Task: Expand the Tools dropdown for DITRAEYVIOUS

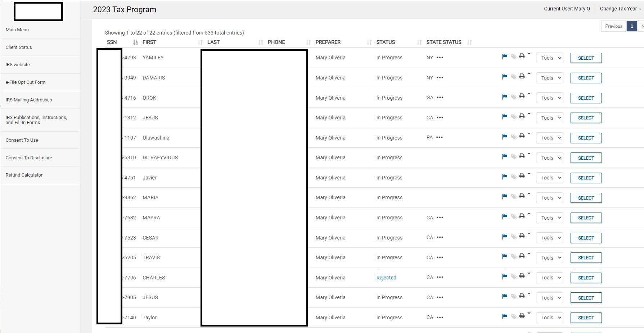Action: [x=550, y=158]
